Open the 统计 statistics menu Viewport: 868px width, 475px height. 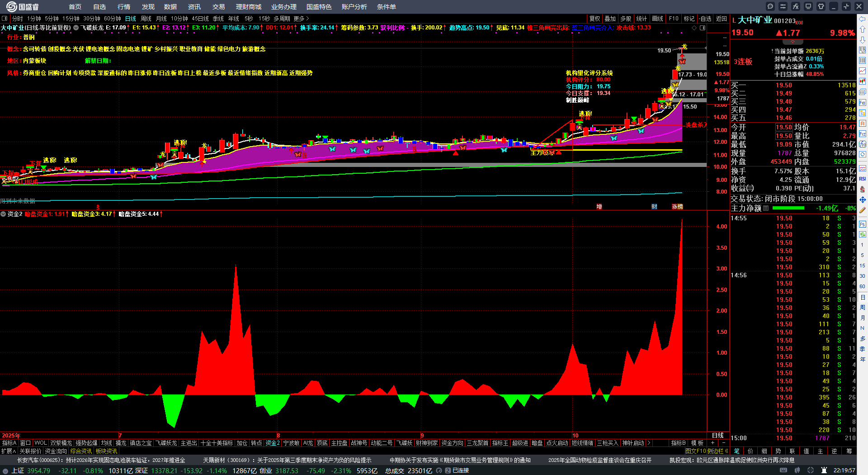pyautogui.click(x=642, y=19)
